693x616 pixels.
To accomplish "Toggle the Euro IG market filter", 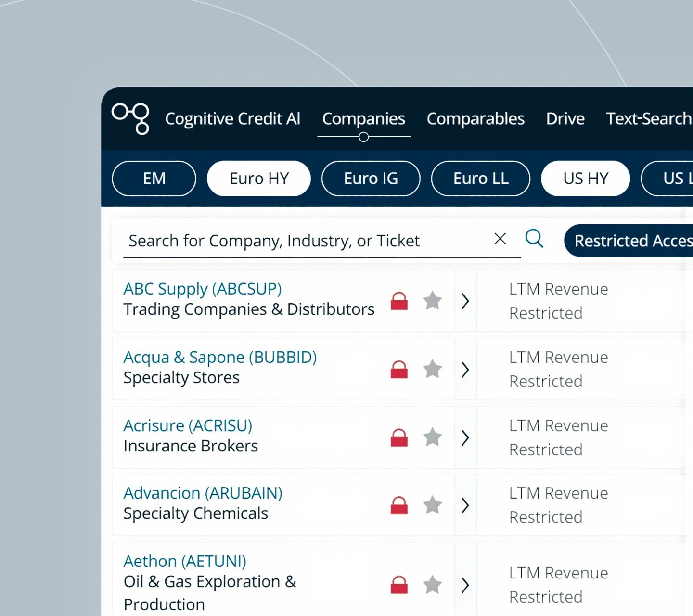I will pyautogui.click(x=371, y=179).
